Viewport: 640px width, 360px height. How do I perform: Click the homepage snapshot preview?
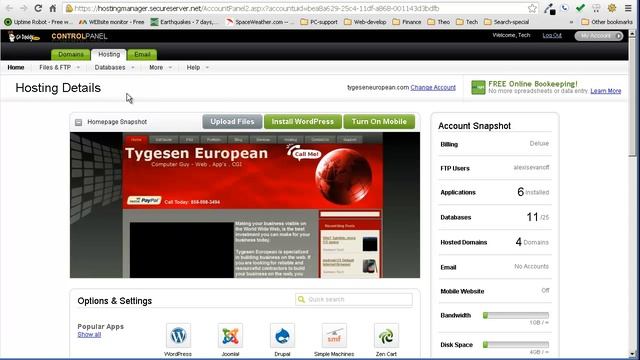[x=245, y=205]
